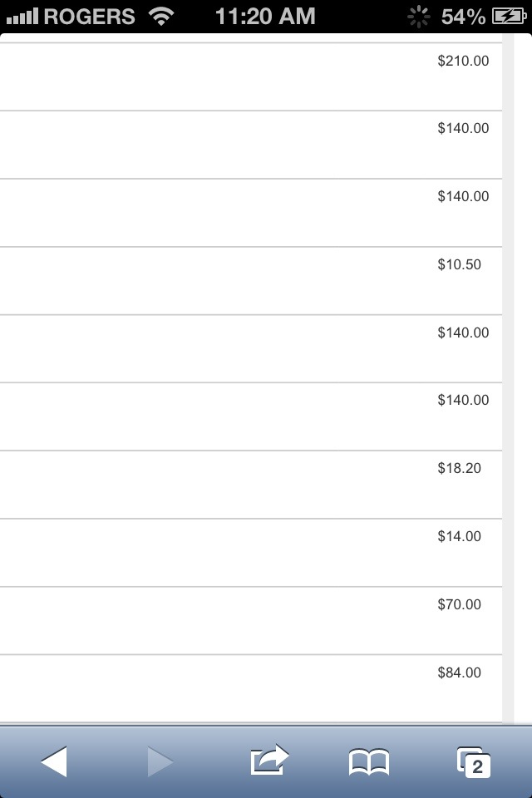Tap the 11:20 AM clock in status bar
The width and height of the screenshot is (532, 798).
(x=265, y=17)
